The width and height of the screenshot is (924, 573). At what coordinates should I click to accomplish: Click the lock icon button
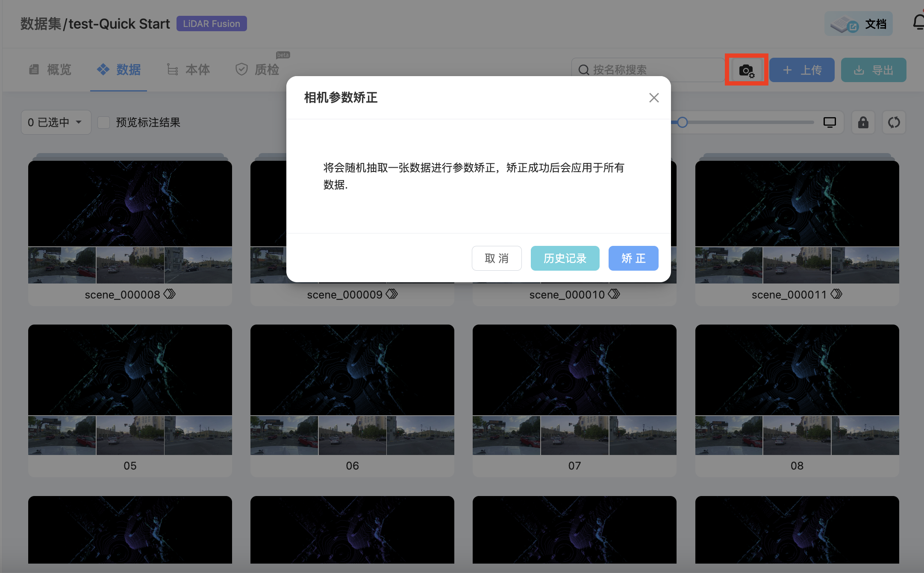863,123
